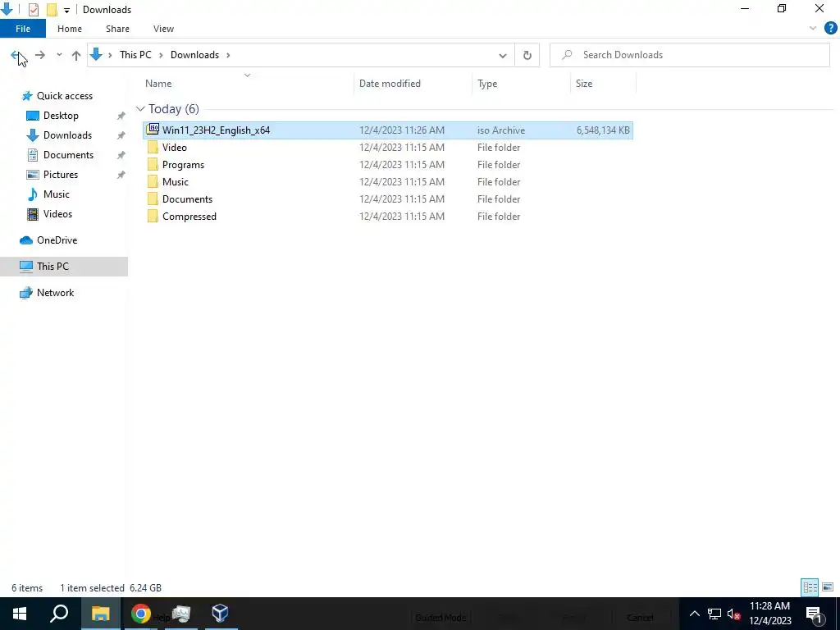Click This PC in the address breadcrumb

pos(135,55)
